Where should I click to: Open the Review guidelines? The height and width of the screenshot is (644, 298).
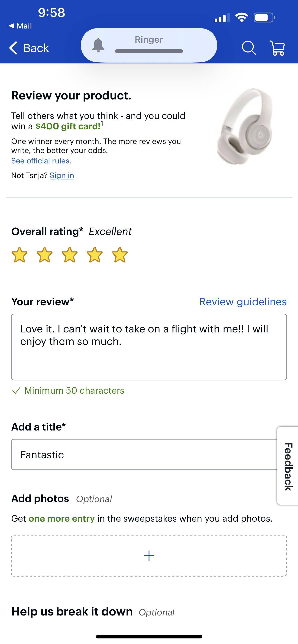[x=243, y=302]
